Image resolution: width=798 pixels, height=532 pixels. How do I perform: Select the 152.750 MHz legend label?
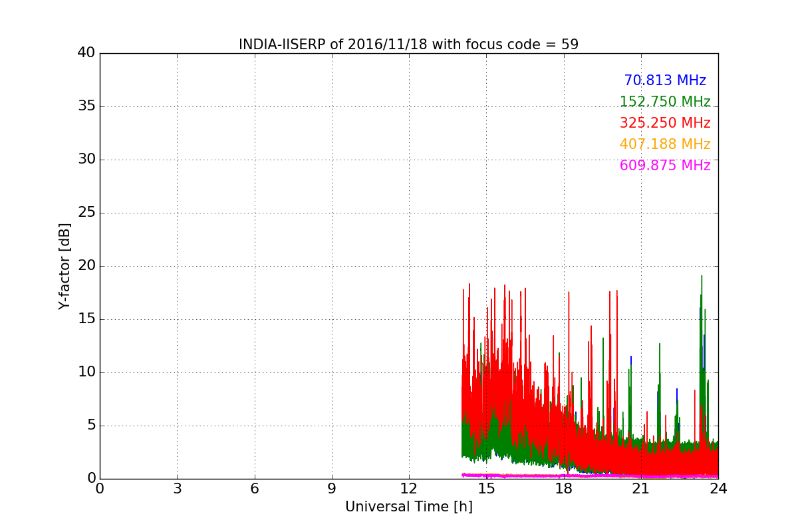tap(665, 102)
